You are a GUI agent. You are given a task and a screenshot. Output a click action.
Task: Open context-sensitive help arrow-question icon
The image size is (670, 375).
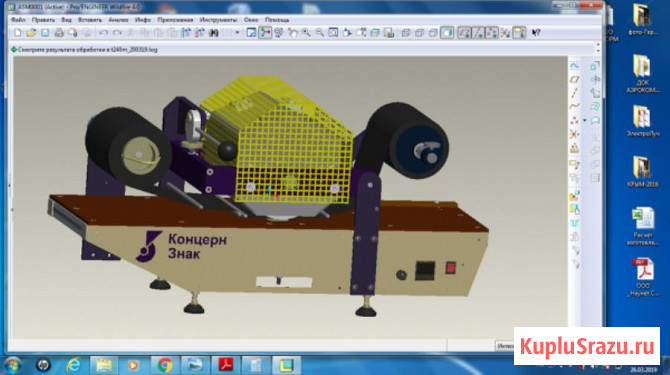click(x=536, y=33)
